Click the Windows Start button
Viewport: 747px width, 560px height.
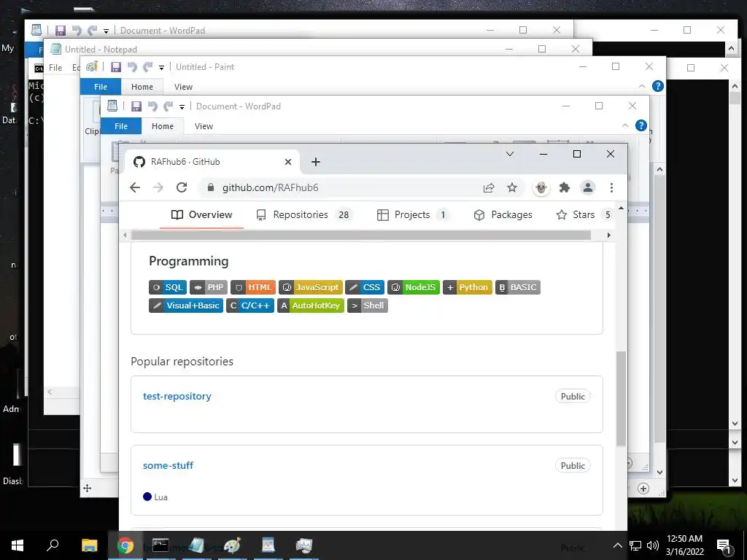coord(18,545)
